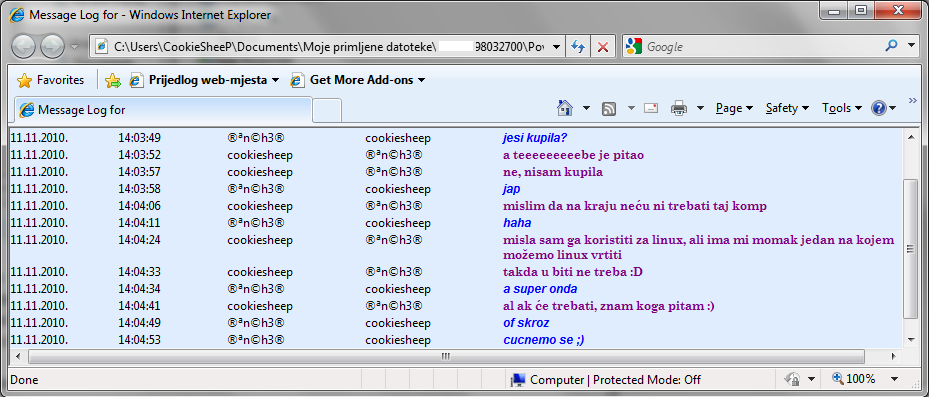Click the Add to Favorites Bar icon

point(113,81)
